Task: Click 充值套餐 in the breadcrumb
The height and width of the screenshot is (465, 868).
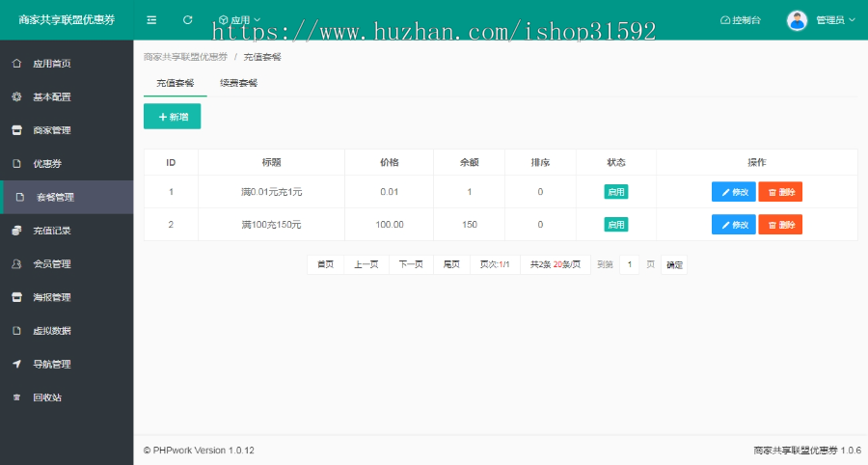Action: [x=262, y=57]
